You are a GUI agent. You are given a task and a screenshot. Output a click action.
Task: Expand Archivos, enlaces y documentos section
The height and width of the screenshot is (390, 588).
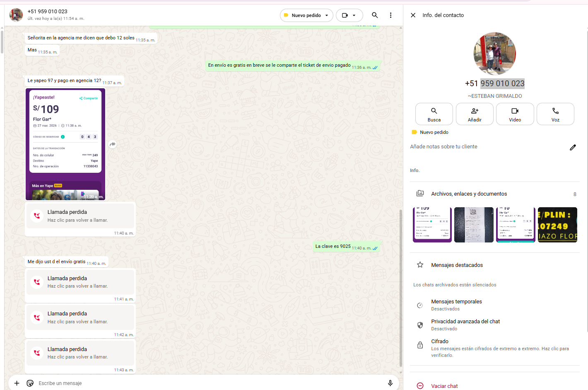(x=469, y=194)
